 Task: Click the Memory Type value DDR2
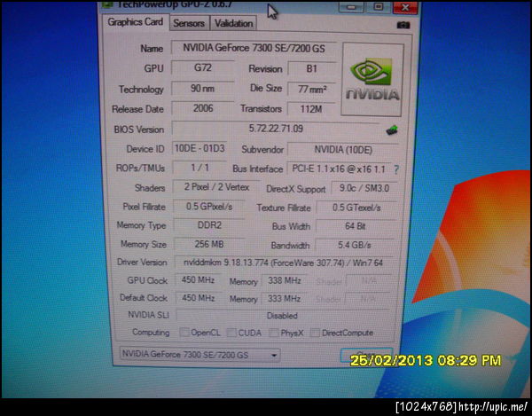point(209,225)
